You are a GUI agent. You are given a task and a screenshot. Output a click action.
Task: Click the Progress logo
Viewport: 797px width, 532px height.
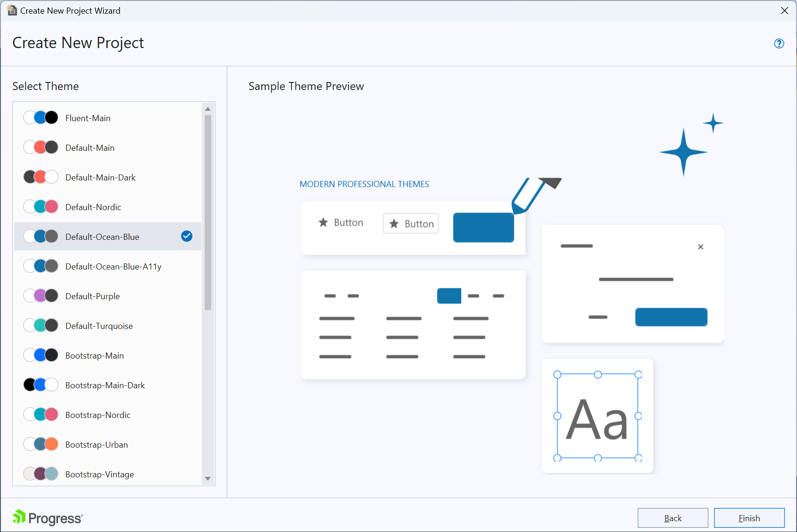click(47, 517)
